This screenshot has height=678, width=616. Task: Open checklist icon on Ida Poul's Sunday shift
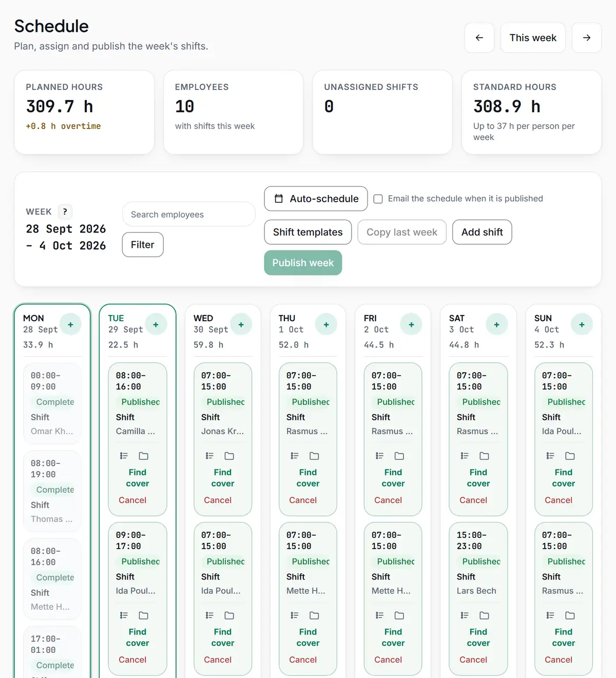[550, 456]
